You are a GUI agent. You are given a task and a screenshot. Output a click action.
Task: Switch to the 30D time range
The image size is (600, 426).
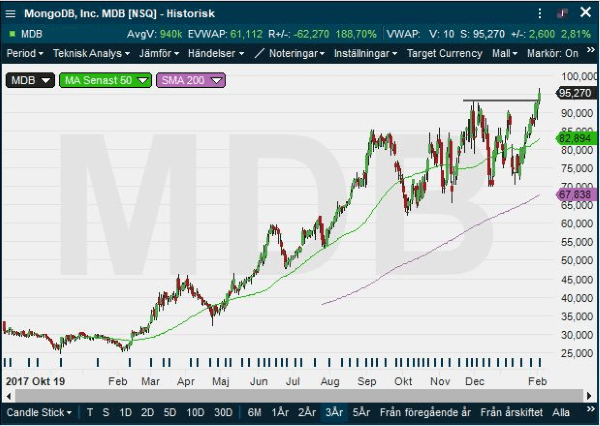pyautogui.click(x=223, y=413)
